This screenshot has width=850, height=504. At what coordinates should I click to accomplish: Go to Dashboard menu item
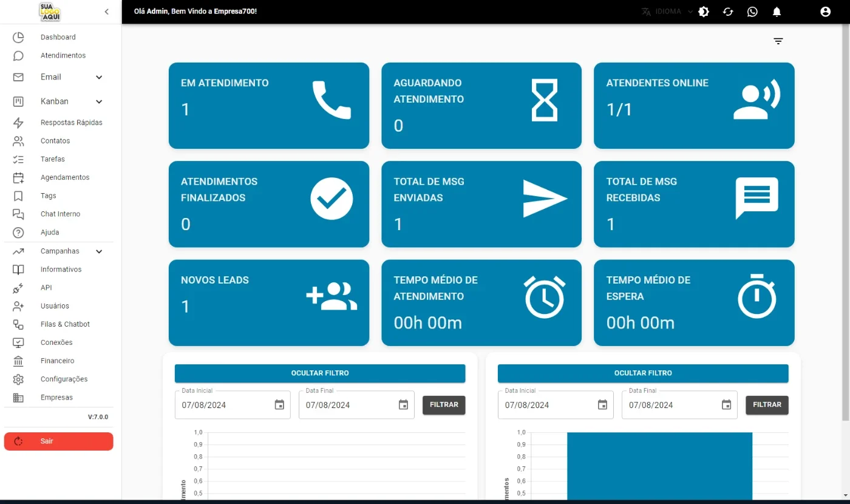pos(58,37)
